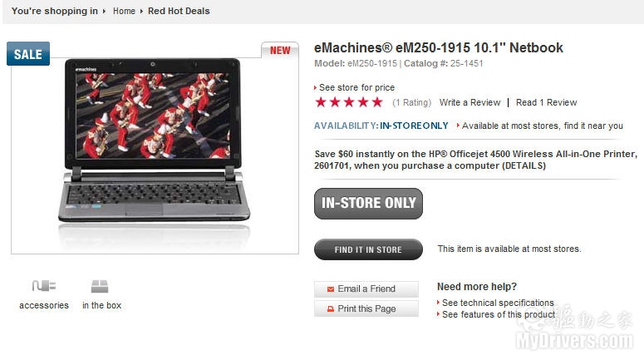The image size is (644, 360).
Task: Open Write a Review link
Action: (x=469, y=102)
